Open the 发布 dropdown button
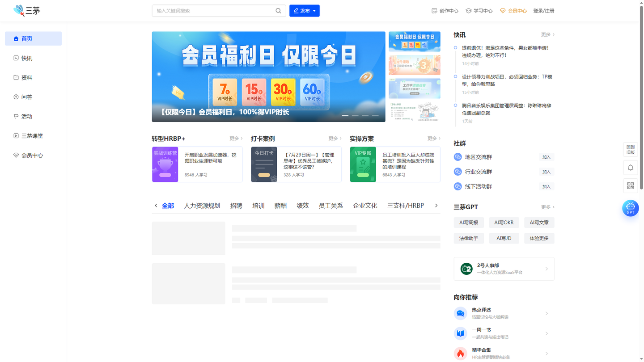Image resolution: width=644 pixels, height=362 pixels. coord(305,11)
